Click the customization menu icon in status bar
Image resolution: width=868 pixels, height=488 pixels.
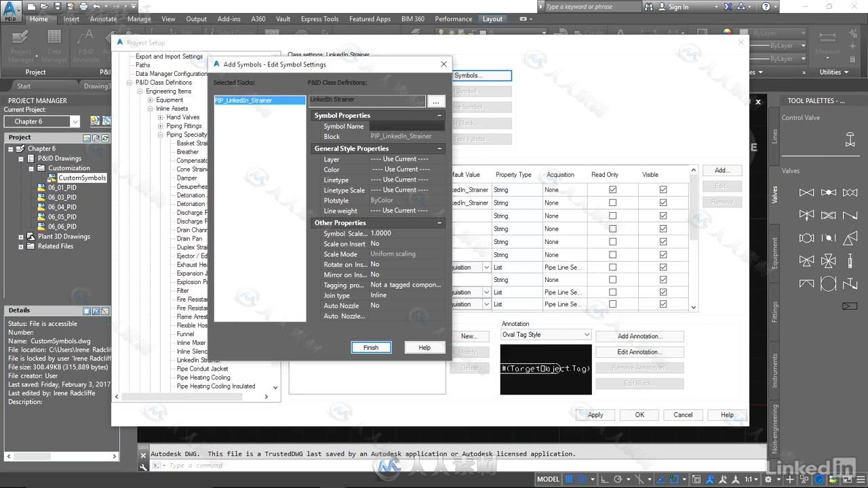(x=860, y=479)
